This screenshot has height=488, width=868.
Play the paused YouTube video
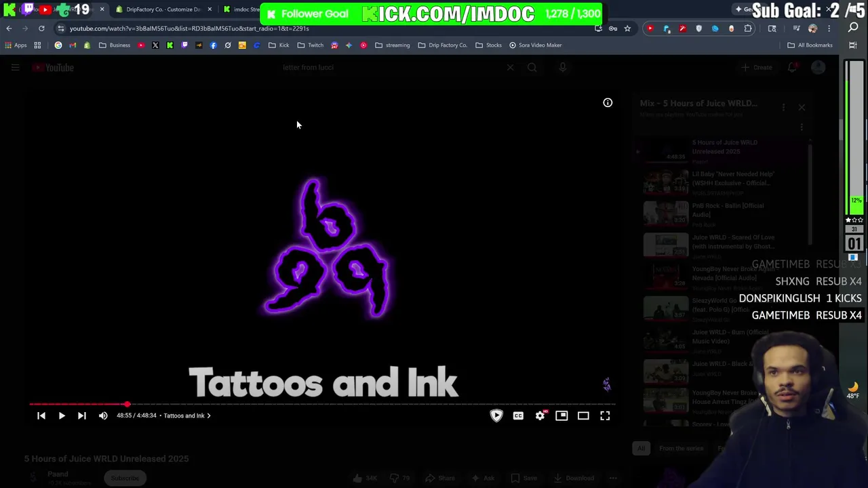(61, 415)
